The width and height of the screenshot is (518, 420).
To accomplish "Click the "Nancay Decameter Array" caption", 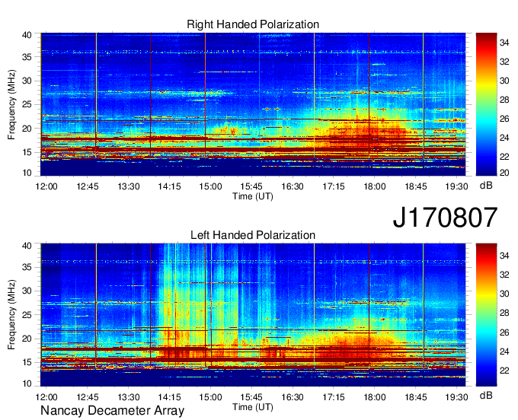I will click(x=112, y=411).
